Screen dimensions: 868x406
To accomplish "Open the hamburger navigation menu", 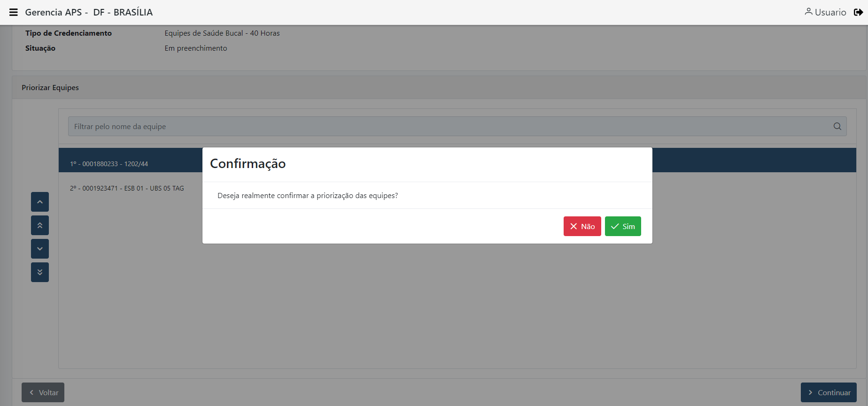I will point(14,12).
